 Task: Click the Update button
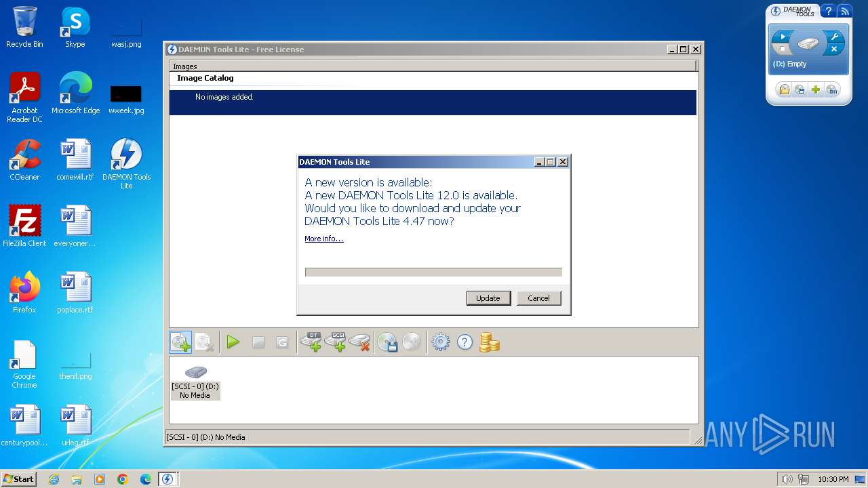point(488,298)
